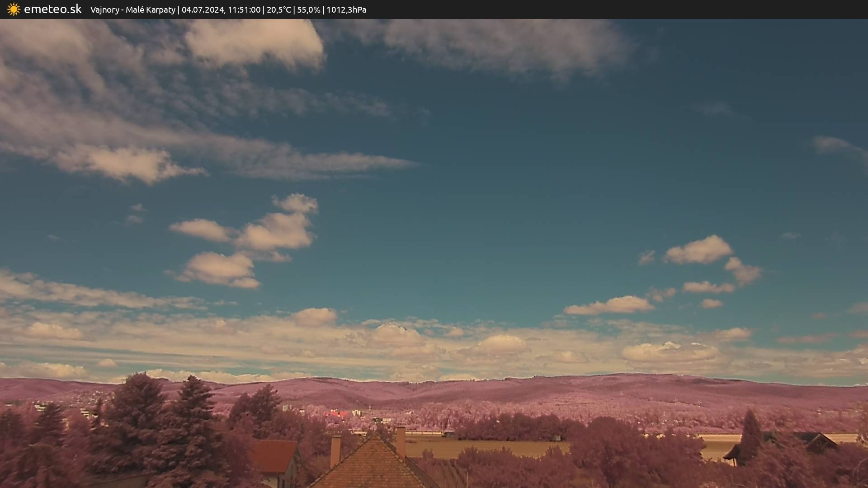Click the red roof of the left house
Image resolution: width=868 pixels, height=488 pixels.
tap(274, 455)
